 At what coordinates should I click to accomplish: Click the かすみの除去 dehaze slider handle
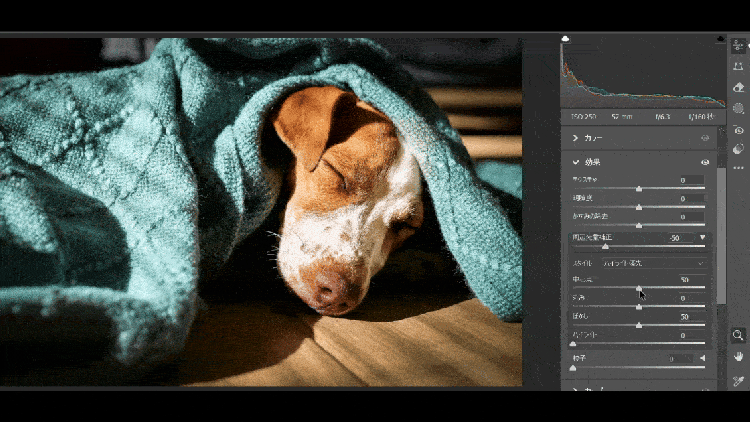click(x=639, y=225)
